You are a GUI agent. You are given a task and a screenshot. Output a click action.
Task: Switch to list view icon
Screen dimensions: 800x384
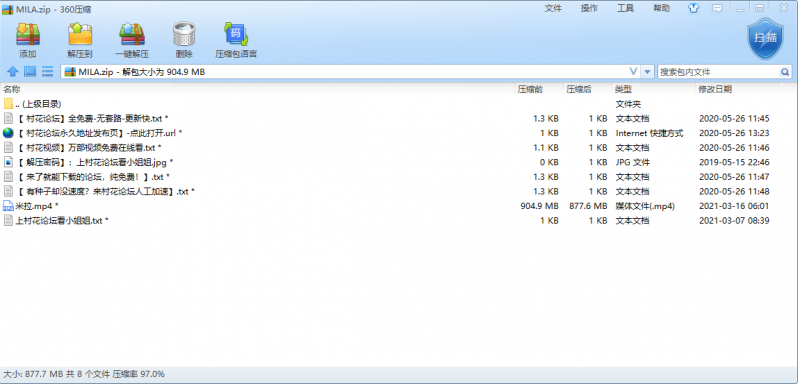click(x=47, y=72)
